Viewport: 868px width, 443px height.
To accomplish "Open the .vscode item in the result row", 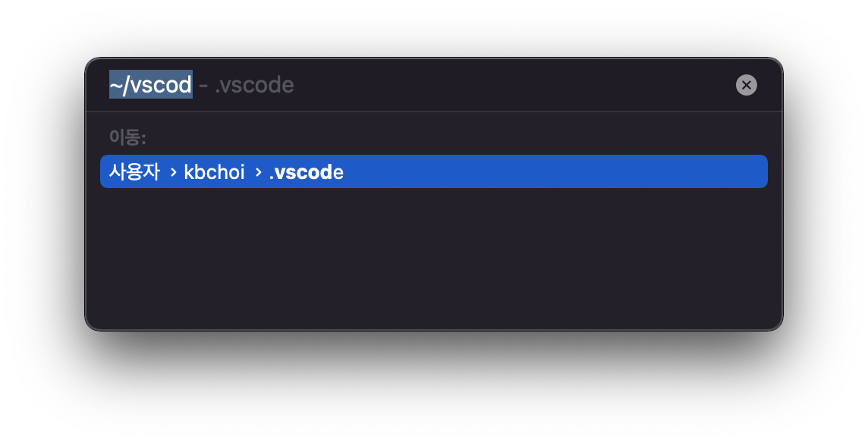I will click(x=307, y=171).
